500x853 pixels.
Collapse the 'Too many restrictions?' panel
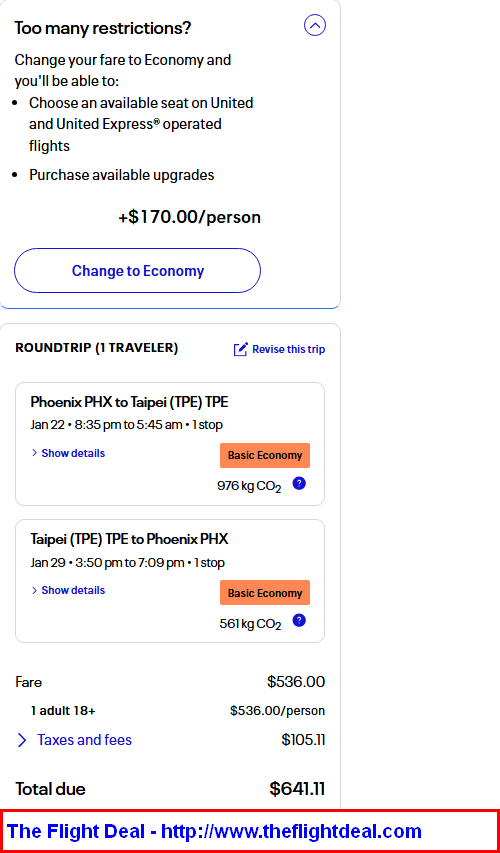click(315, 25)
